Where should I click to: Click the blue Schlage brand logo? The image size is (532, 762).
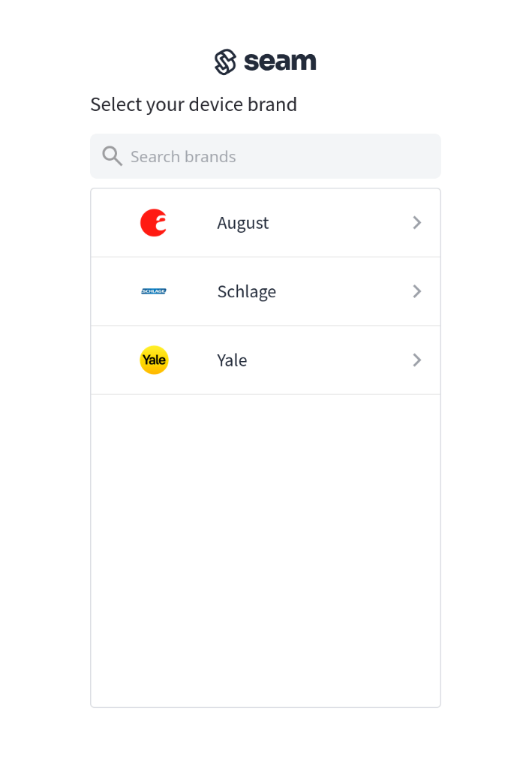pos(154,291)
